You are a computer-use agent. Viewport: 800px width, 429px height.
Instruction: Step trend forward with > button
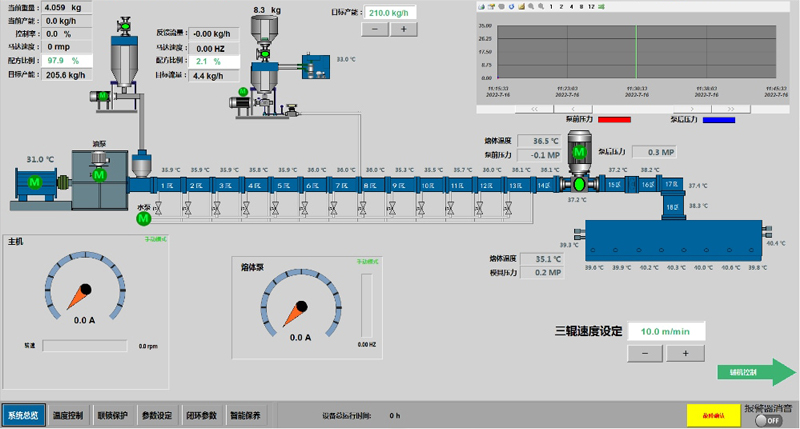point(692,109)
